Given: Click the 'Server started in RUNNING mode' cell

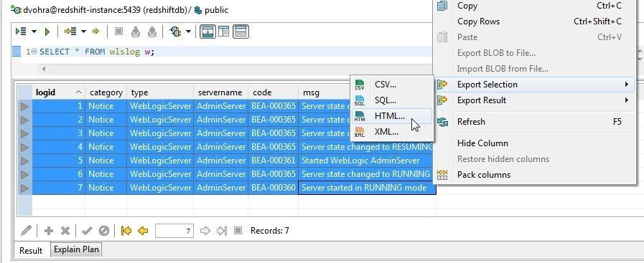Looking at the screenshot, I should (367, 188).
